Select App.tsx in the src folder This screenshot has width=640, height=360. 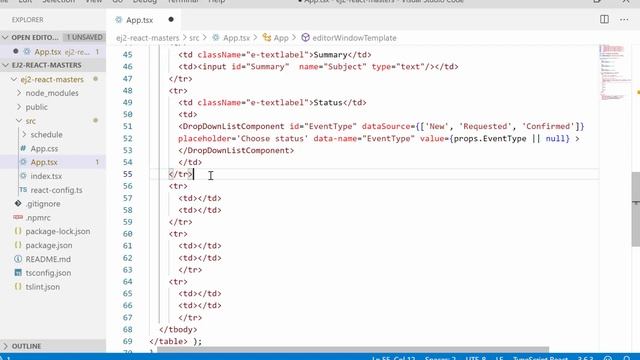pyautogui.click(x=44, y=162)
